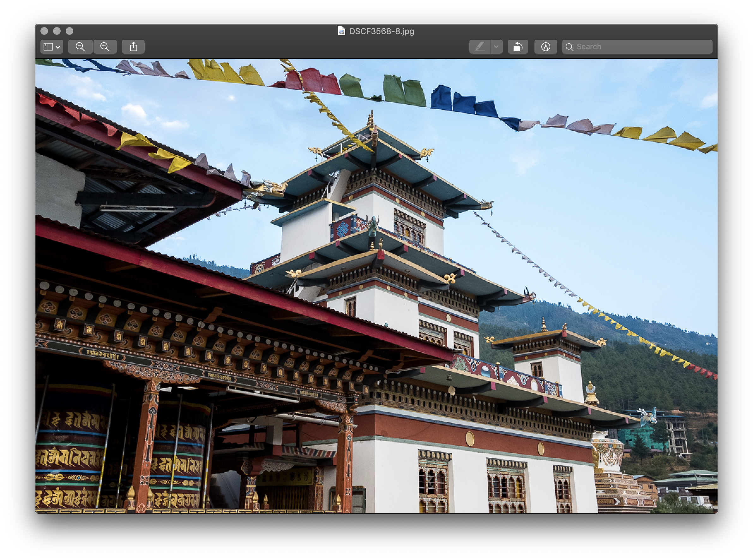Click the zoom out magnifier button
This screenshot has width=753, height=560.
(81, 47)
